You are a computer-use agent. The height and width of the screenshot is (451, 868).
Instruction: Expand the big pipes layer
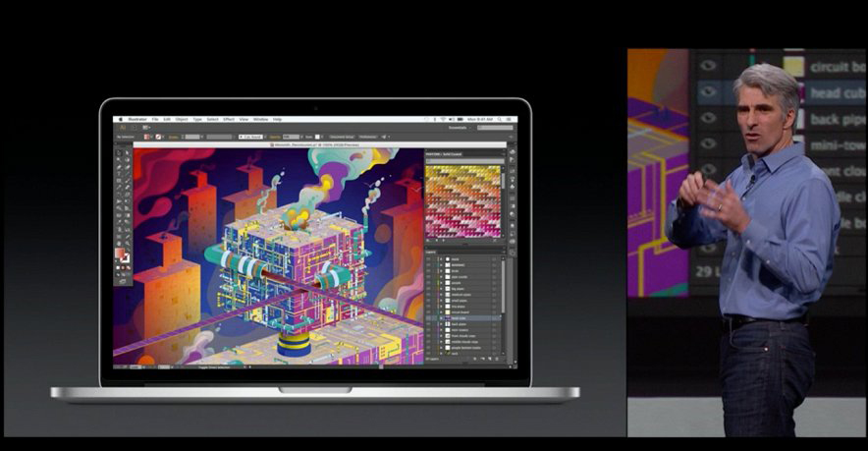click(x=441, y=289)
